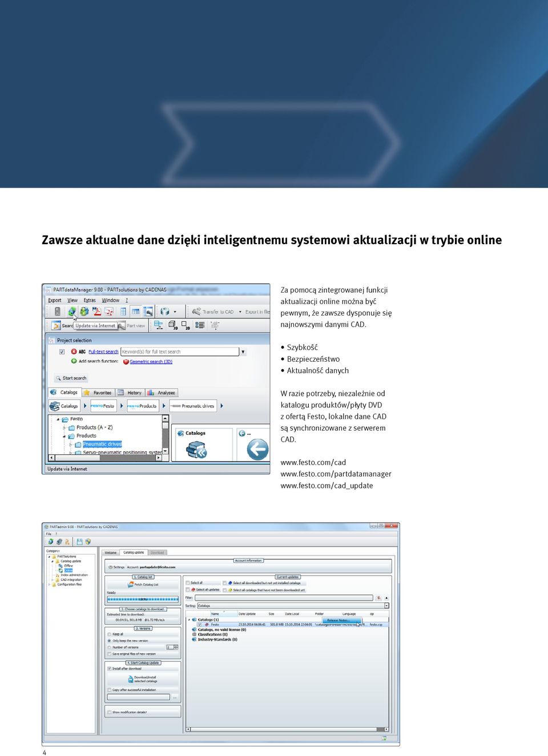Open the Window menu in PARTdataManager
Image resolution: width=548 pixels, height=756 pixels.
coord(110,300)
